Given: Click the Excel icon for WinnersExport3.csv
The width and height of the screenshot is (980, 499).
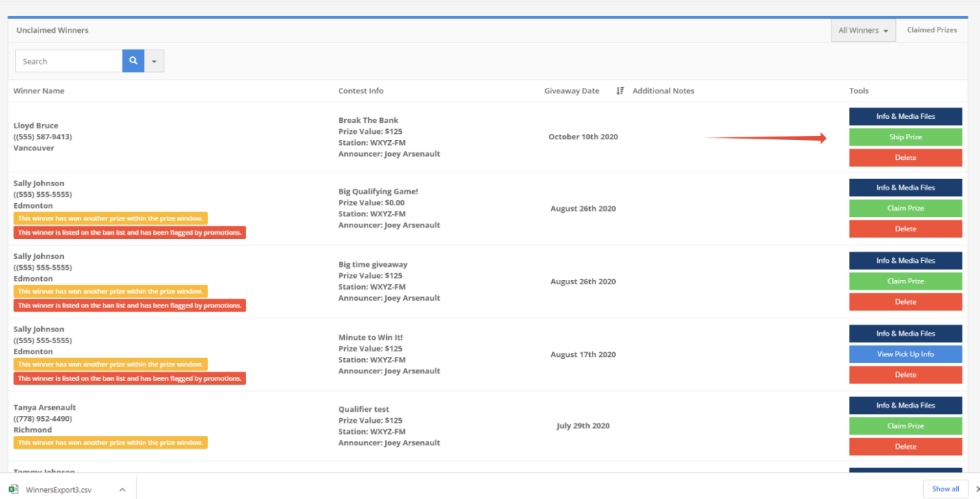Looking at the screenshot, I should [13, 489].
